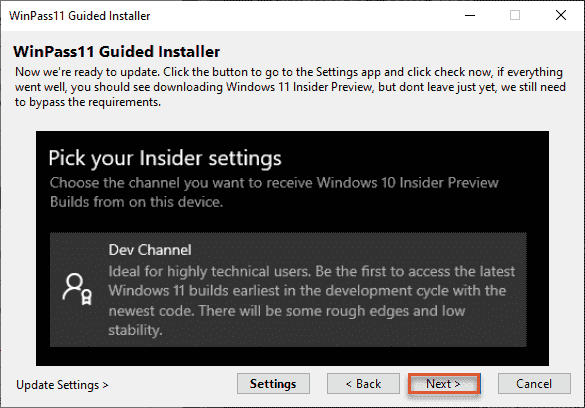This screenshot has width=585, height=408.
Task: Select the Dev Channel title text
Action: [150, 250]
